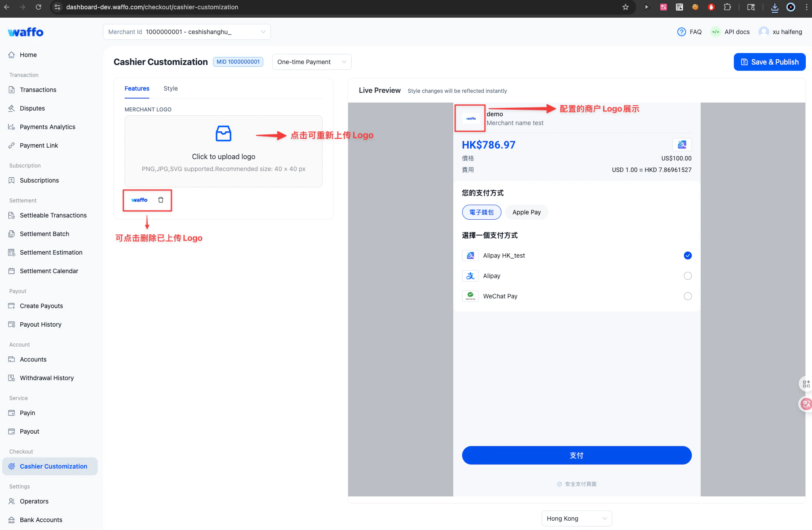Image resolution: width=812 pixels, height=530 pixels.
Task: Open the Home sidebar item
Action: [28, 55]
